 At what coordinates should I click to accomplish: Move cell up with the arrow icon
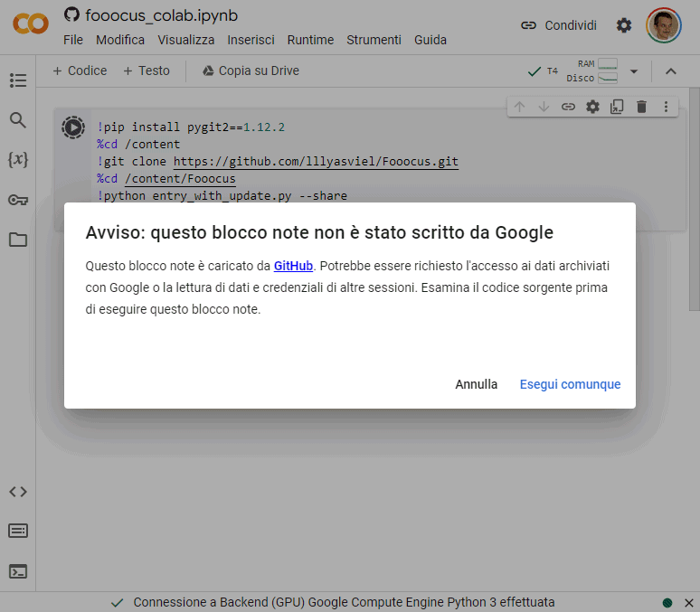click(519, 107)
